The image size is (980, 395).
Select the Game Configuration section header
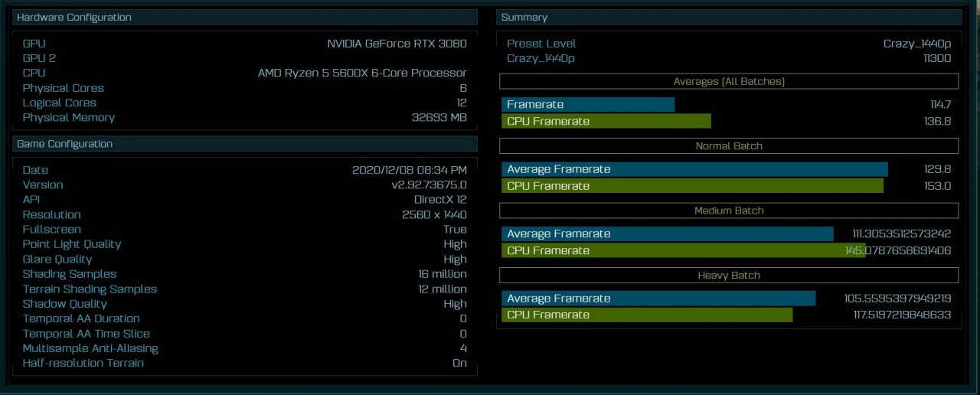[245, 144]
